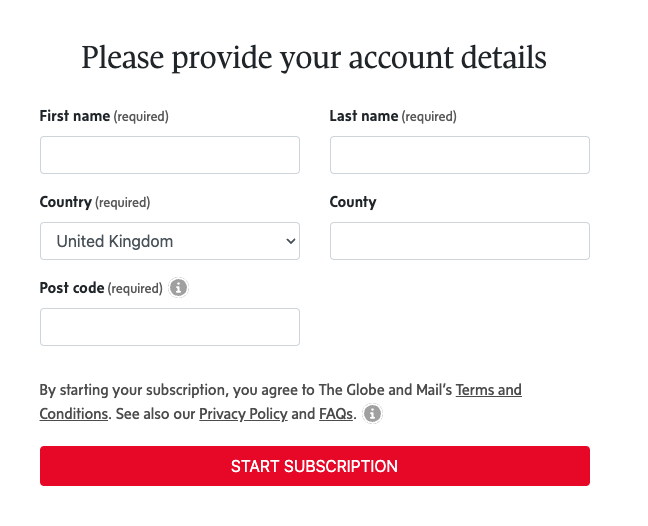Click the Last name label
Image resolution: width=648 pixels, height=526 pixels.
[x=364, y=116]
